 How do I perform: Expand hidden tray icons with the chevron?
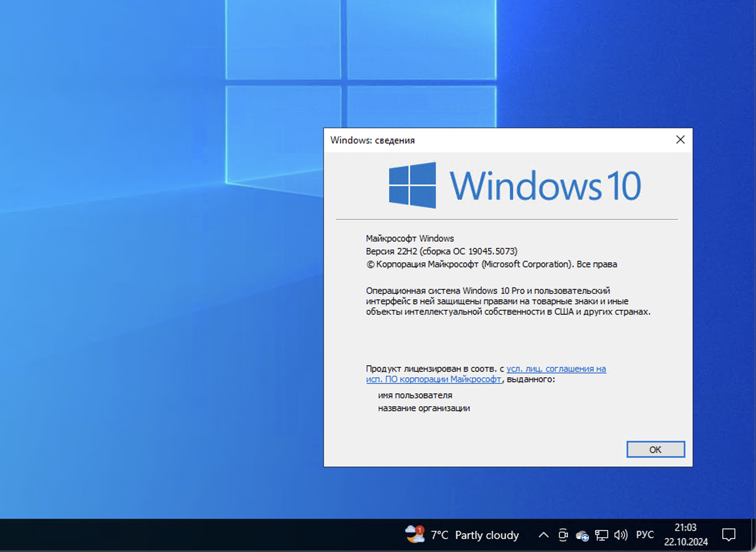pyautogui.click(x=543, y=535)
